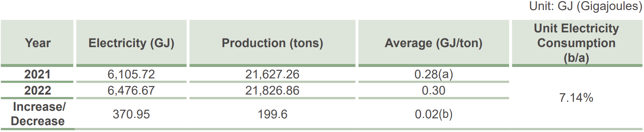Click the Year column header

point(37,42)
